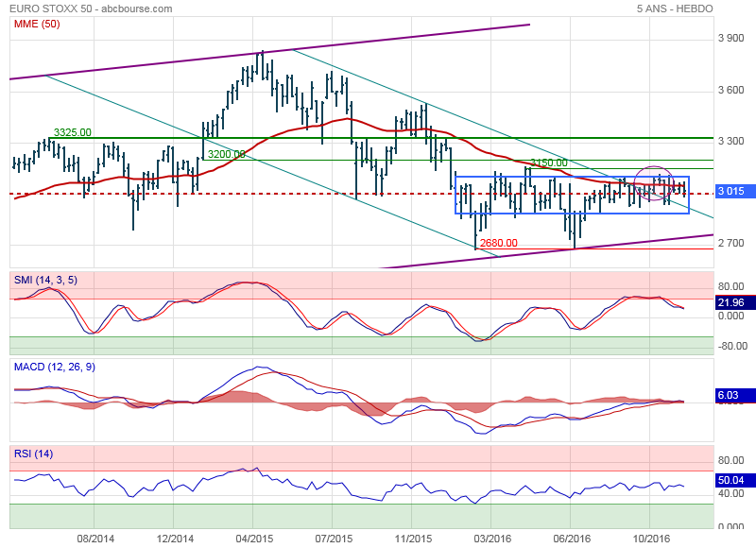
Task: Click the 07/2015 date label
Action: pos(334,539)
